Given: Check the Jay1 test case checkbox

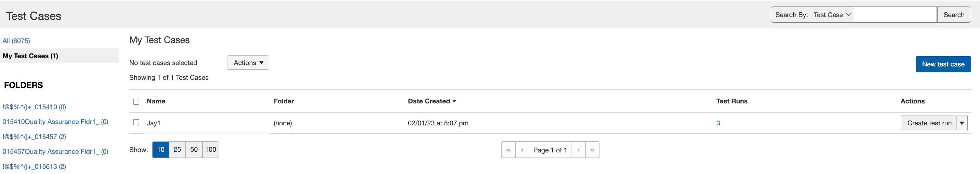Looking at the screenshot, I should [x=136, y=122].
